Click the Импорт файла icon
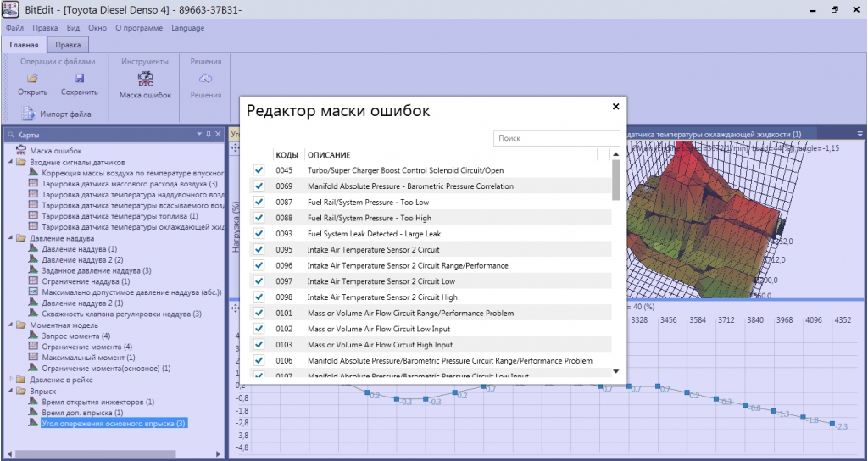The image size is (868, 461). click(x=29, y=114)
